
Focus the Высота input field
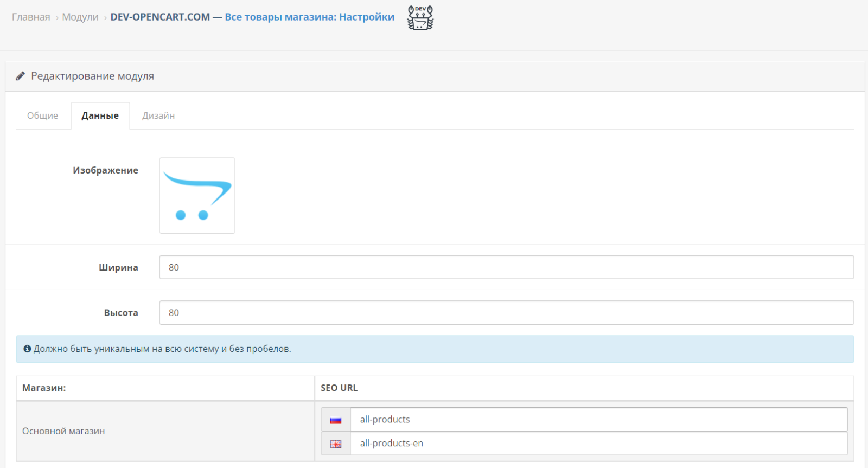point(506,313)
